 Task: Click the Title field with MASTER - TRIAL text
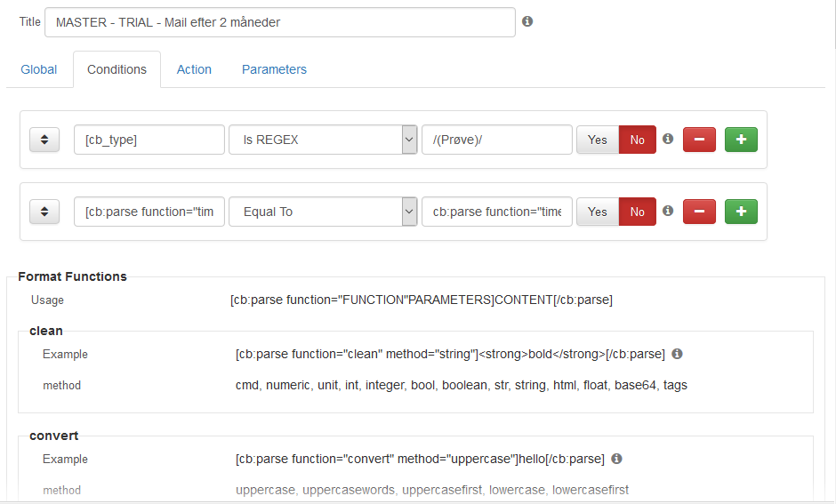[x=280, y=22]
